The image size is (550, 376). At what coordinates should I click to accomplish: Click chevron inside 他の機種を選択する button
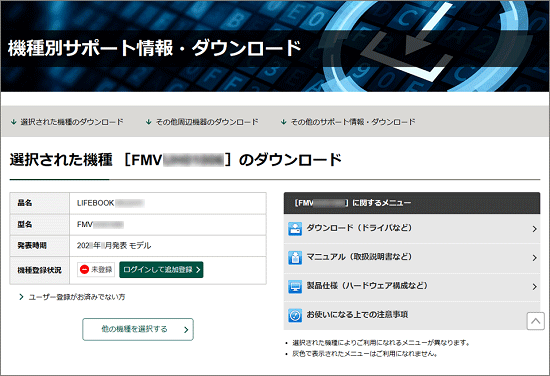pyautogui.click(x=186, y=329)
